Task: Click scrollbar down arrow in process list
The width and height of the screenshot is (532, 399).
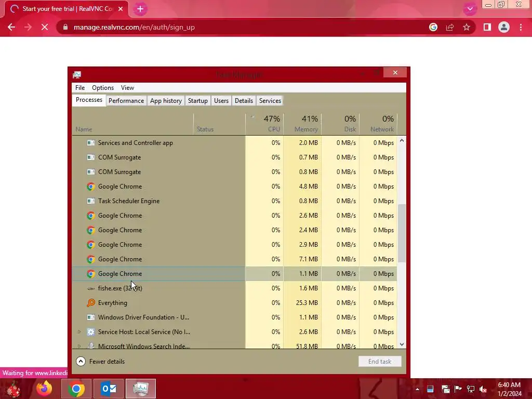Action: click(x=402, y=344)
